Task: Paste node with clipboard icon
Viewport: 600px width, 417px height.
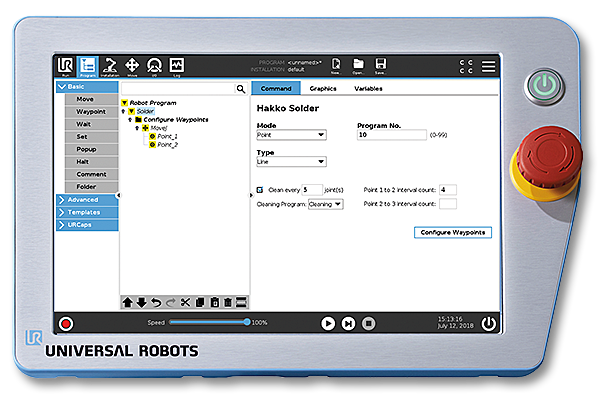Action: (215, 303)
